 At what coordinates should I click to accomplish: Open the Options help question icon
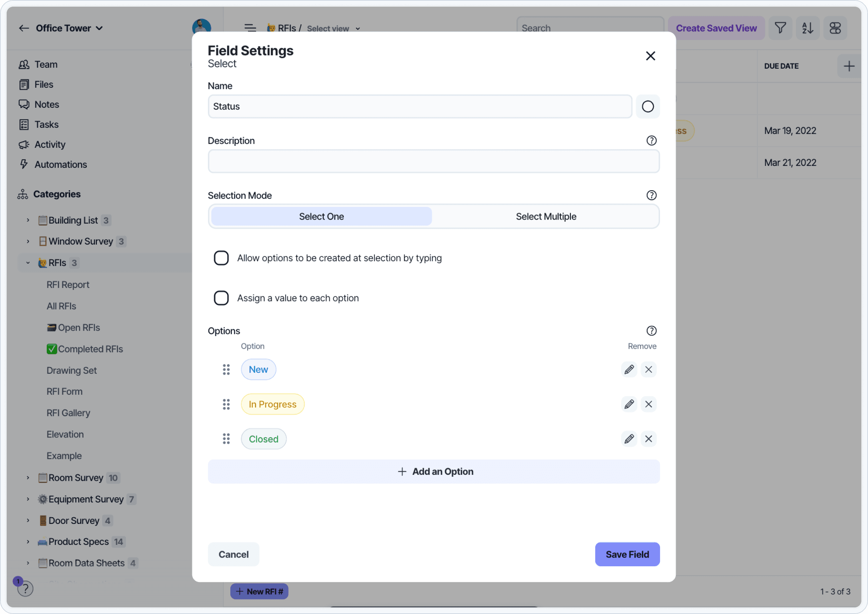pos(651,331)
